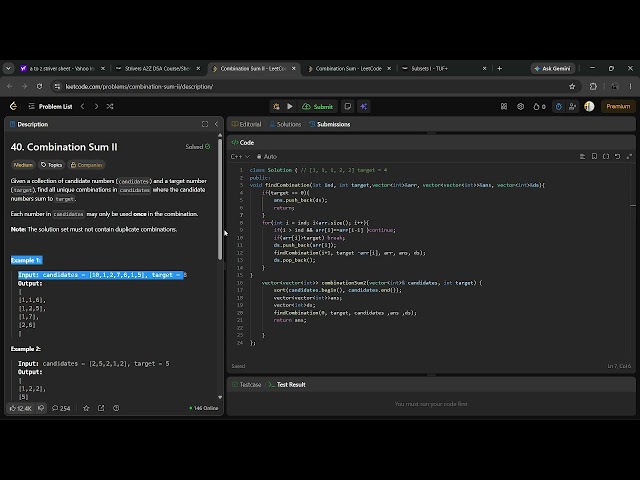Star the problem as favorite
640x480 pixels.
click(x=86, y=408)
